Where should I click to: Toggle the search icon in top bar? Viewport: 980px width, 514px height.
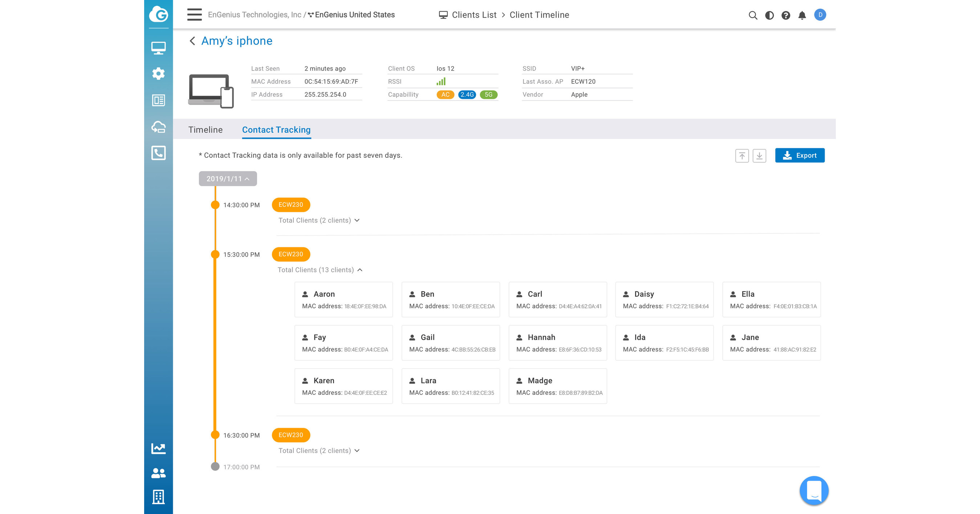(x=752, y=15)
